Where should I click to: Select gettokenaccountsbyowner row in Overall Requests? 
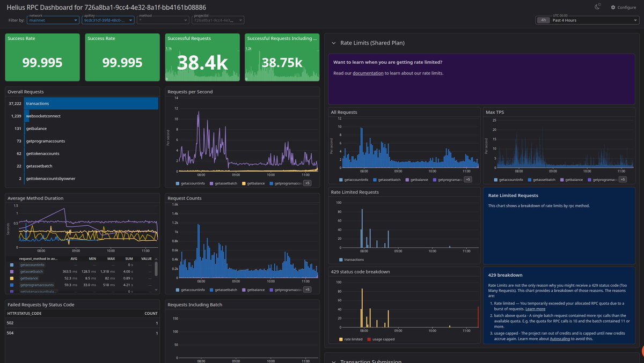point(83,179)
